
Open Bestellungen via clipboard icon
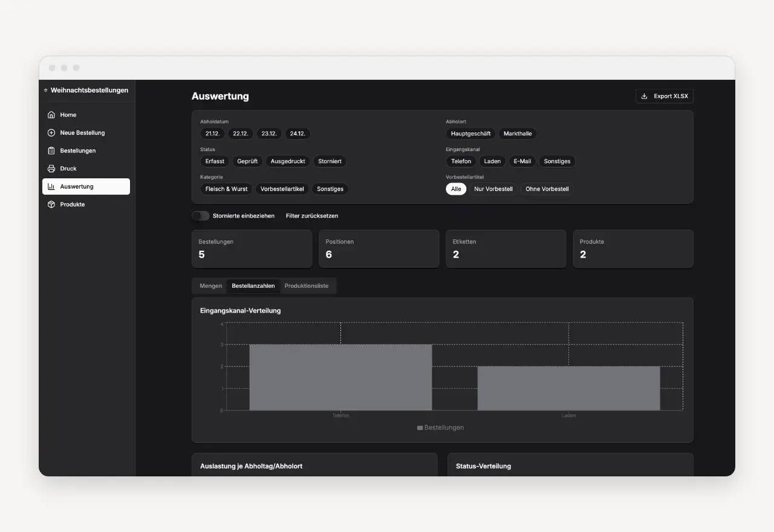click(51, 151)
